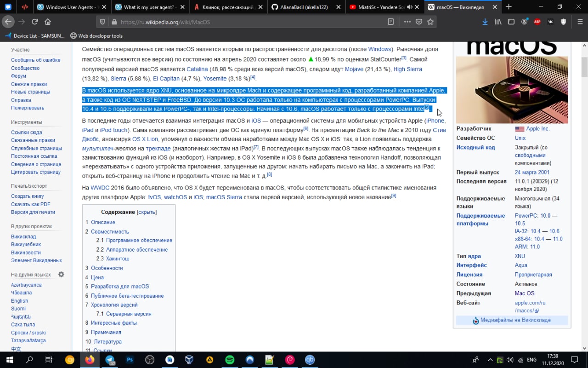Open Firefox hamburger menu
The width and height of the screenshot is (588, 368).
click(x=580, y=22)
